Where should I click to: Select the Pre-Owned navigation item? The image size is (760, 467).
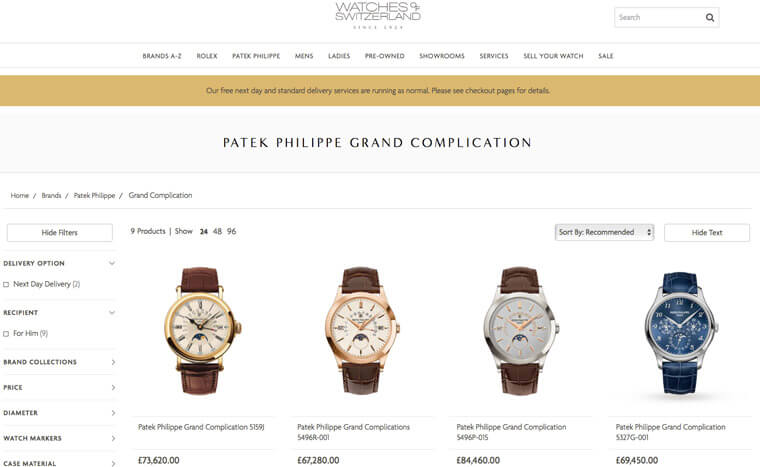click(x=384, y=56)
